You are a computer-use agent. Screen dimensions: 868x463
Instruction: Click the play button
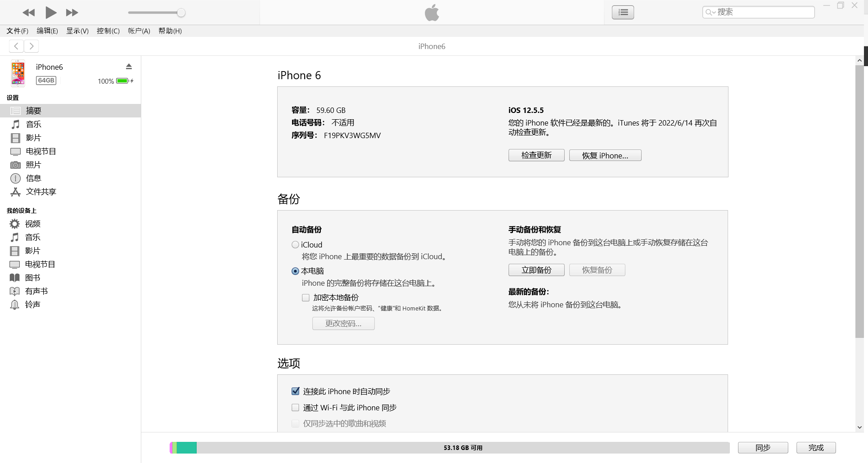point(51,13)
